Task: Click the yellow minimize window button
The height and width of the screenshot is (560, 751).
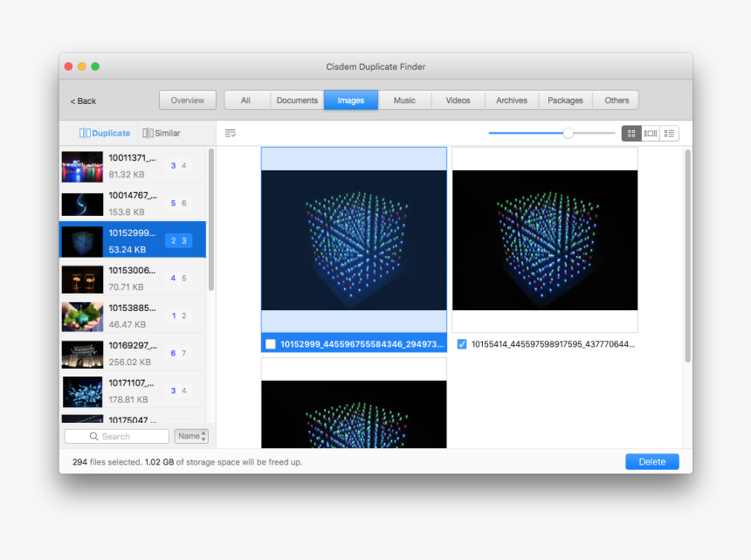Action: coord(82,66)
